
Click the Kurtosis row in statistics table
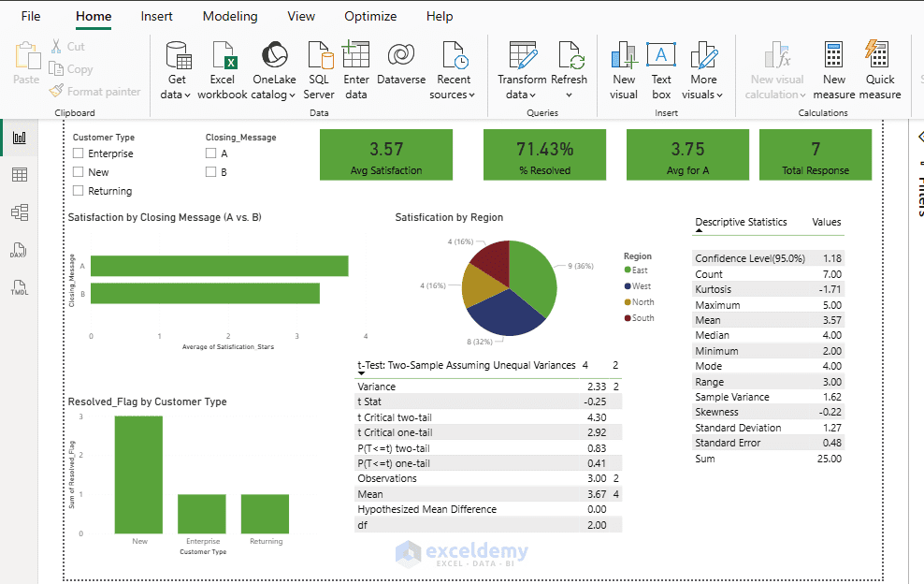[x=768, y=289]
